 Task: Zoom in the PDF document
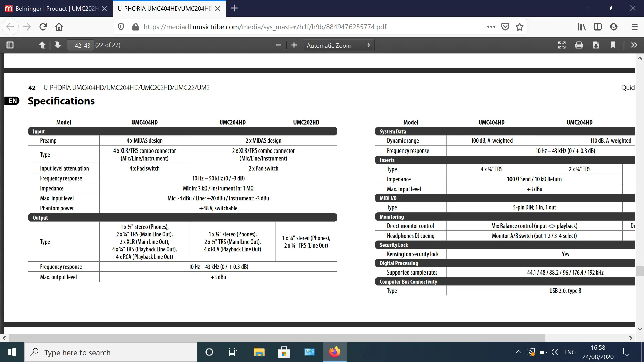pos(294,45)
